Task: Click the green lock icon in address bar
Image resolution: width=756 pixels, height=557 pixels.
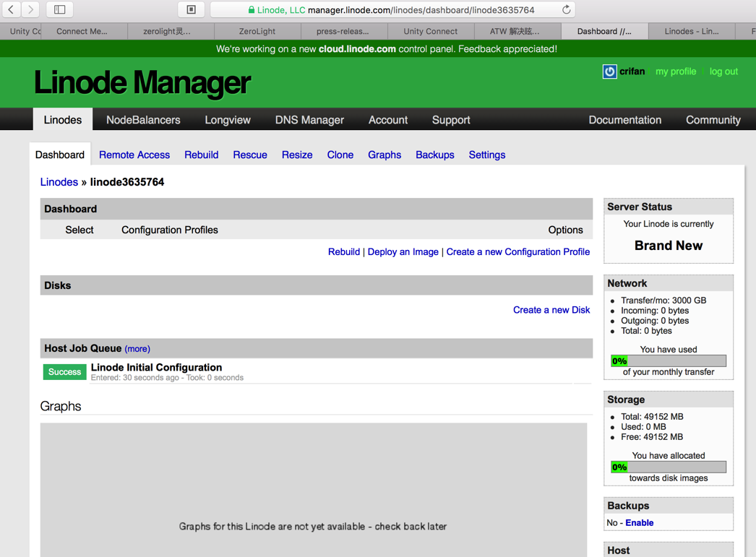Action: point(252,9)
